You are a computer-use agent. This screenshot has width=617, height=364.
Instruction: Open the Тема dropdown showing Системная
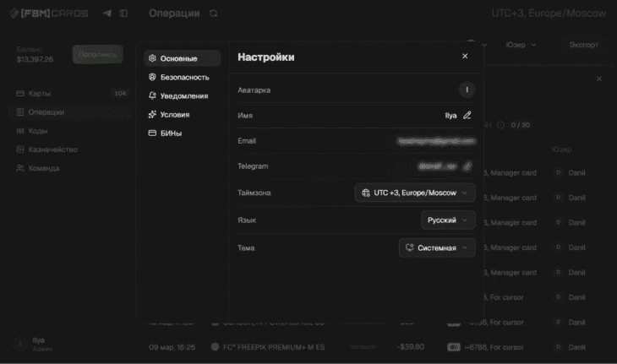[437, 248]
